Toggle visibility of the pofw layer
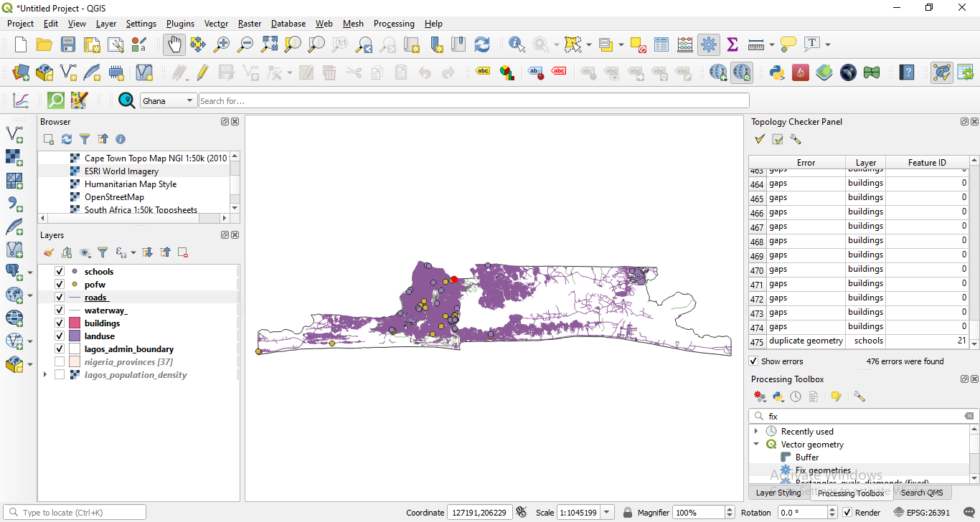 click(60, 285)
